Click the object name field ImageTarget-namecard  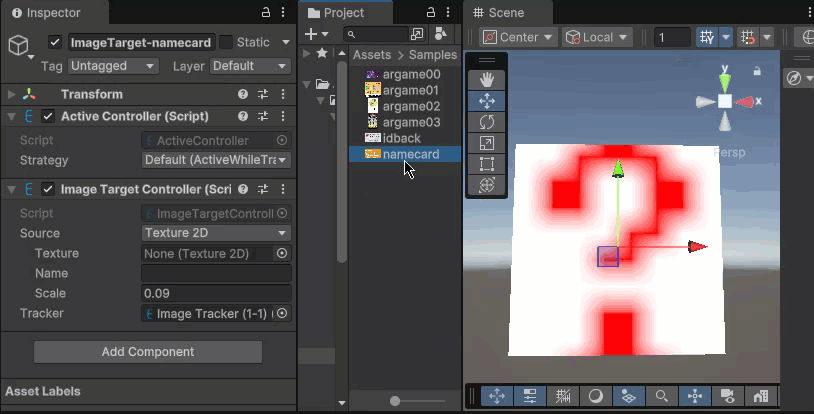pyautogui.click(x=141, y=42)
